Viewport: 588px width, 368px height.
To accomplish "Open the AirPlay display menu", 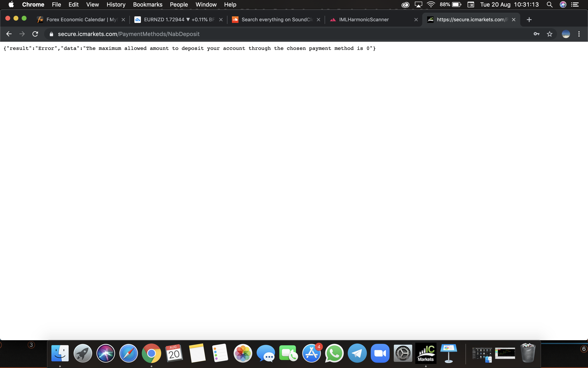I will click(418, 5).
